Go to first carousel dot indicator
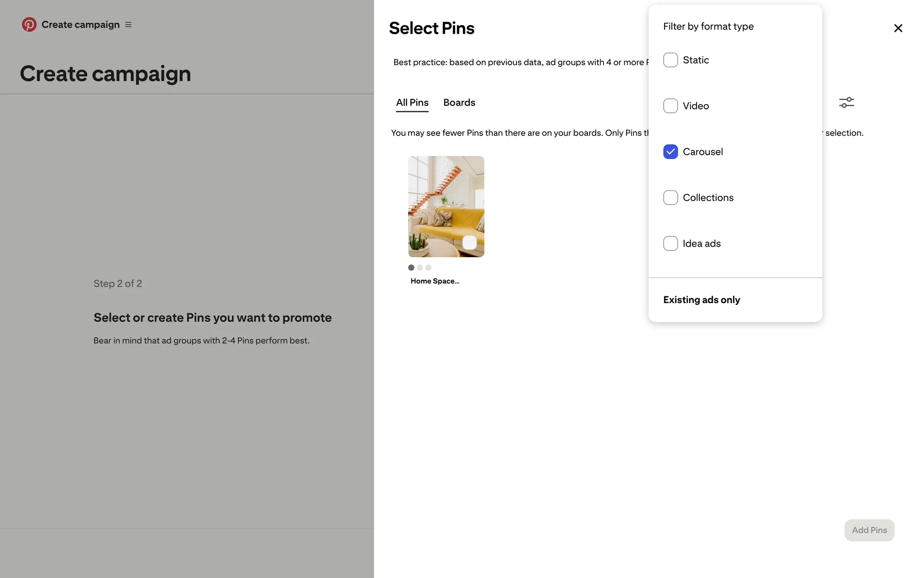 pos(411,268)
